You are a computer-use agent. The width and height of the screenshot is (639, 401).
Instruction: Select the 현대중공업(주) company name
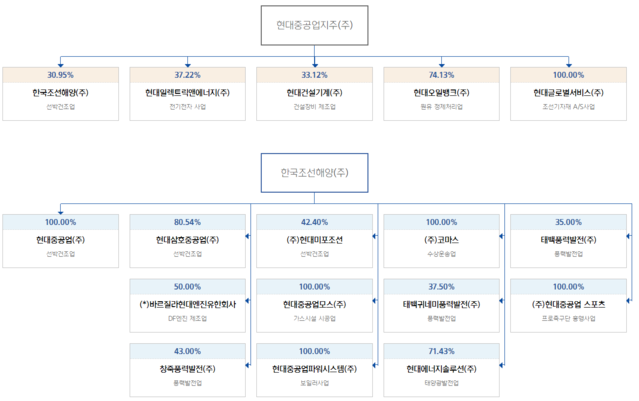(x=60, y=240)
